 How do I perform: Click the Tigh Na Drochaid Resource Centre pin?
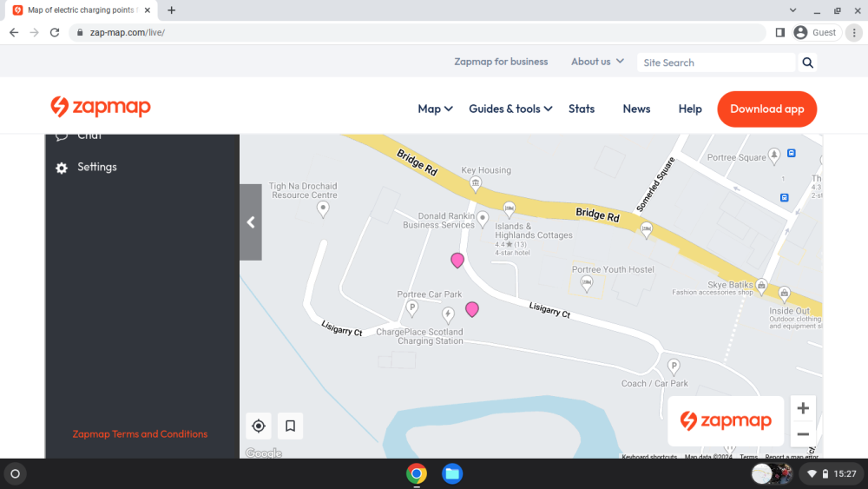tap(323, 209)
